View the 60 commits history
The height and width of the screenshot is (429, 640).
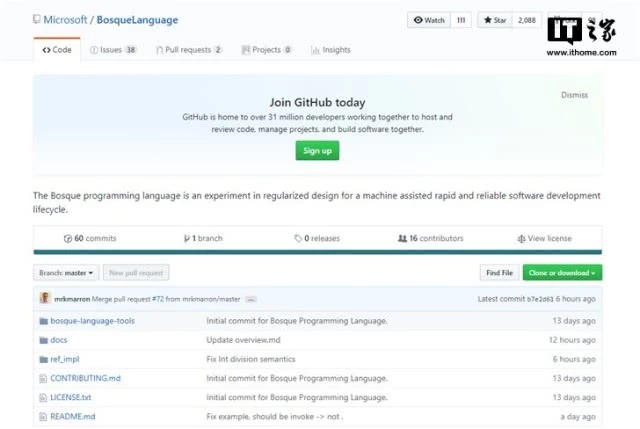(x=90, y=239)
